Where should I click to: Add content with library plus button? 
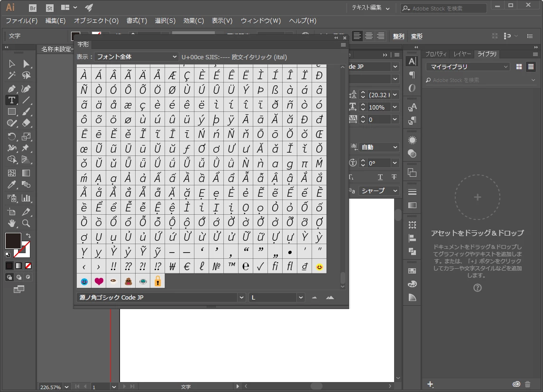(430, 384)
